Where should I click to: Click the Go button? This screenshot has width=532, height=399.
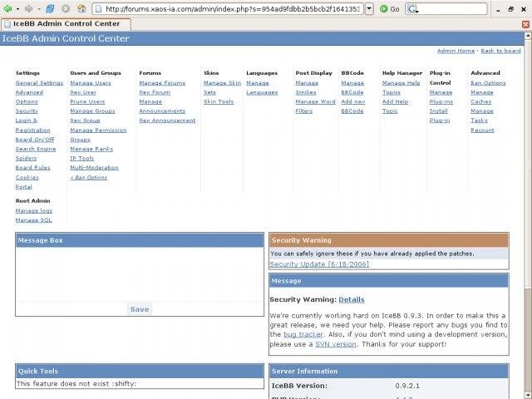click(390, 9)
